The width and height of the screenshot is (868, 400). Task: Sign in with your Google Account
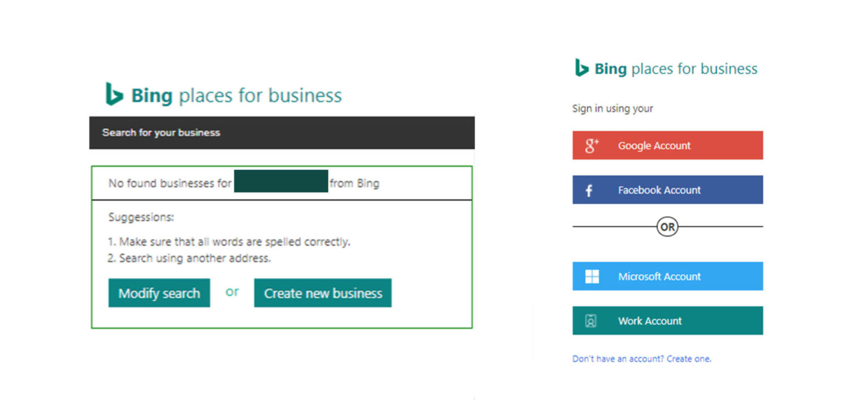point(667,145)
